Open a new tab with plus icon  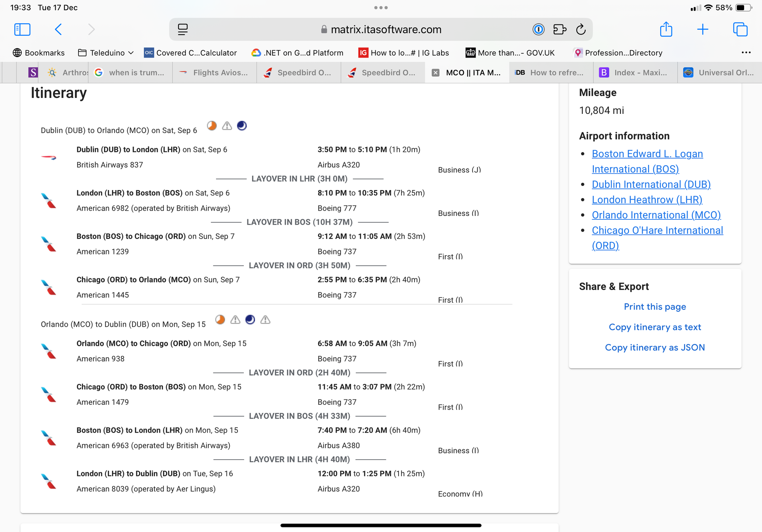coord(703,29)
